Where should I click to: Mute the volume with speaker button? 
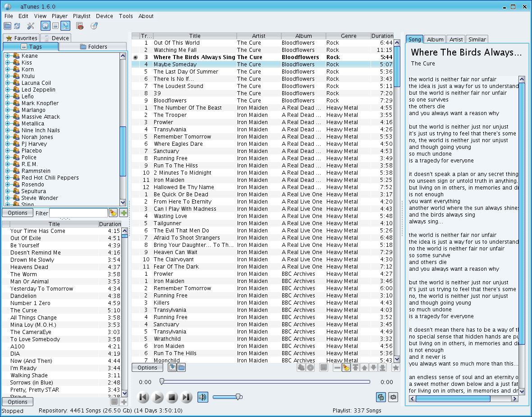coord(203,397)
